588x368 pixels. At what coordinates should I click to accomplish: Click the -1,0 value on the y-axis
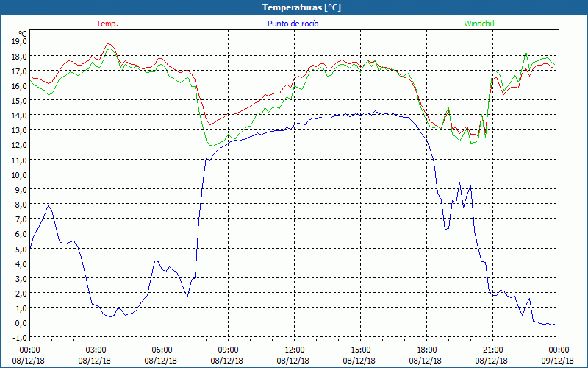pyautogui.click(x=20, y=338)
